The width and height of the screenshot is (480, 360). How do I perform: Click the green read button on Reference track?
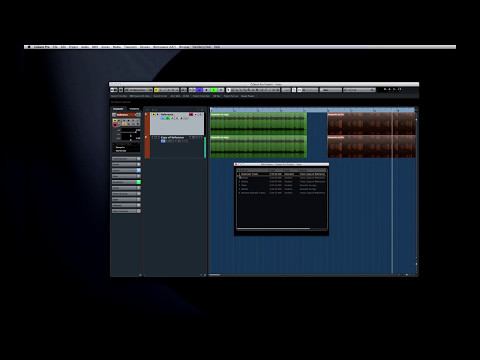pos(168,118)
